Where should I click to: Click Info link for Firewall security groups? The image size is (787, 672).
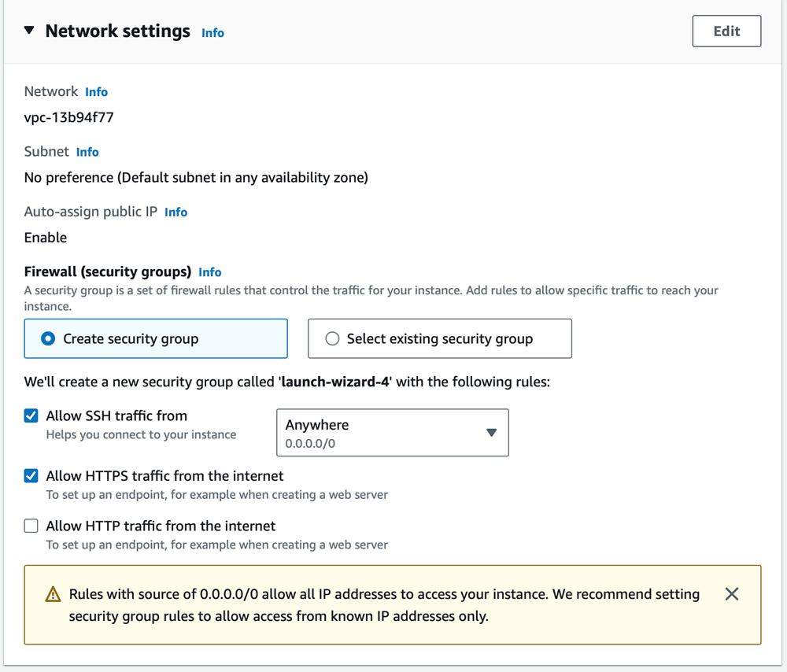(x=209, y=272)
